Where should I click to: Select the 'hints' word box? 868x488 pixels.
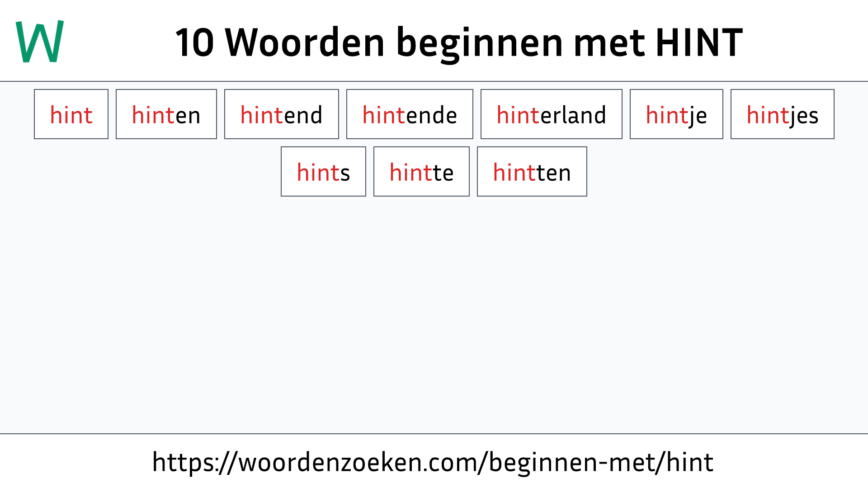323,172
